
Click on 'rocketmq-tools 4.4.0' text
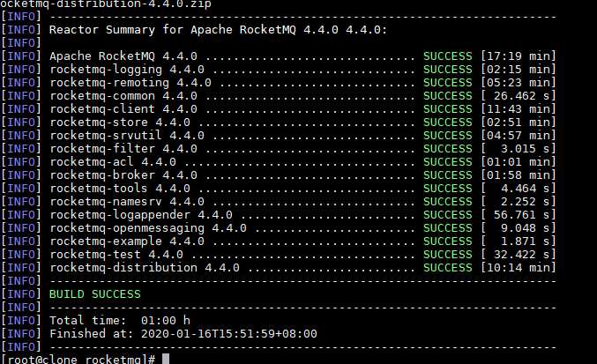click(x=120, y=189)
